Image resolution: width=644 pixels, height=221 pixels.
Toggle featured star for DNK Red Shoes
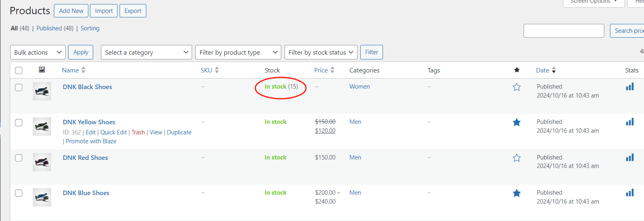(x=516, y=158)
